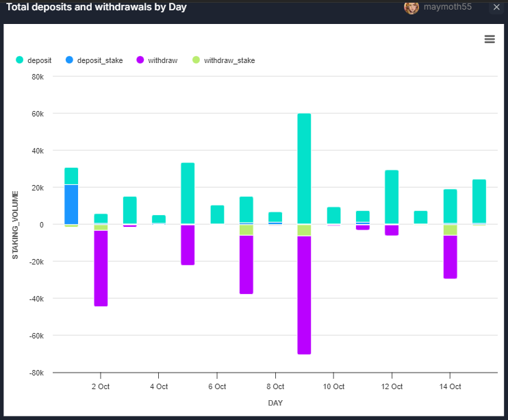This screenshot has height=420, width=508.
Task: Click the '6 Oct' x-axis label
Action: point(217,386)
